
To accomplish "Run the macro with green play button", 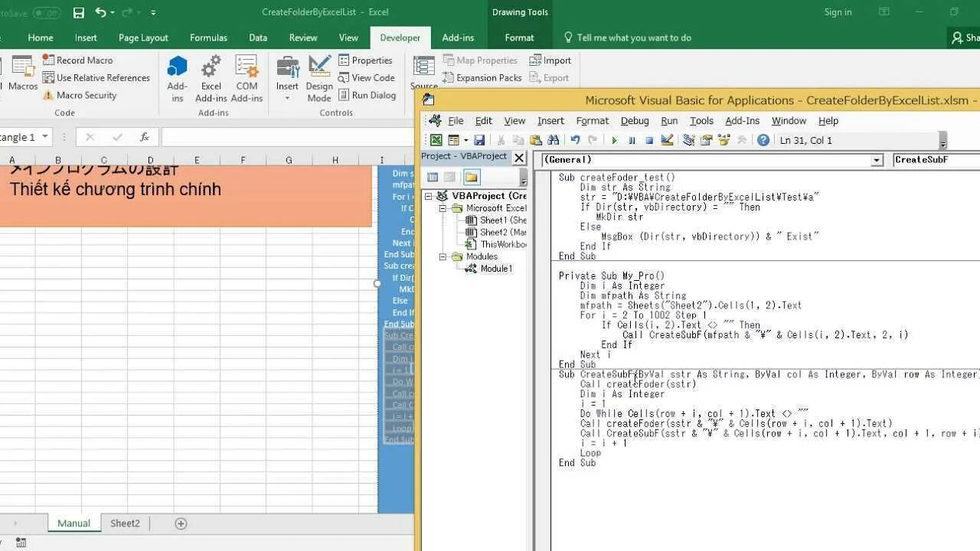I will 614,140.
